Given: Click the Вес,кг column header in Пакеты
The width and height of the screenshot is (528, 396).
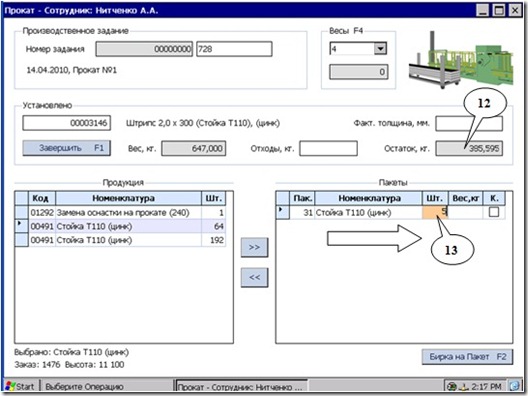Looking at the screenshot, I should tap(466, 198).
